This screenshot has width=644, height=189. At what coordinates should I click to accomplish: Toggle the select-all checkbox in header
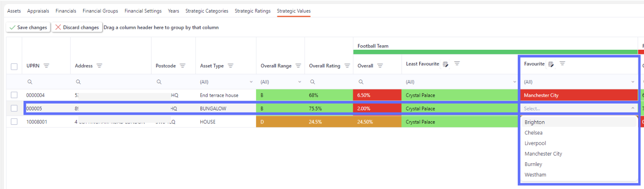pos(14,66)
